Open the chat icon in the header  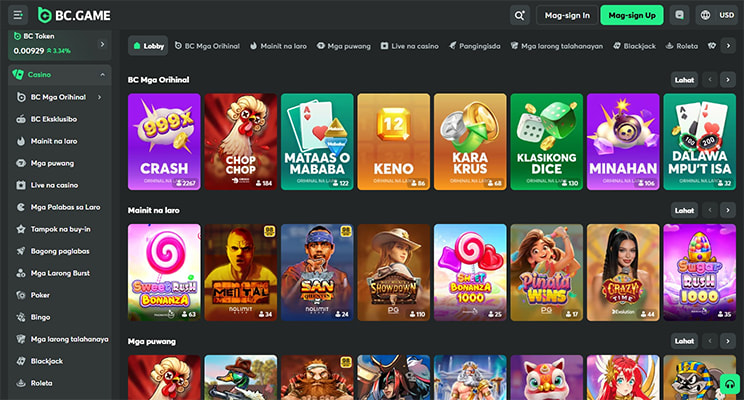coord(679,15)
